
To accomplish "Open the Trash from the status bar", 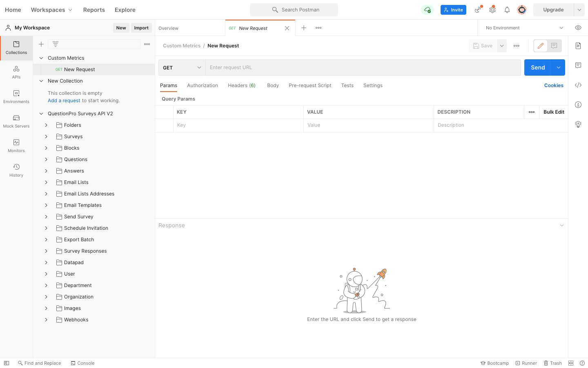I will [x=552, y=363].
